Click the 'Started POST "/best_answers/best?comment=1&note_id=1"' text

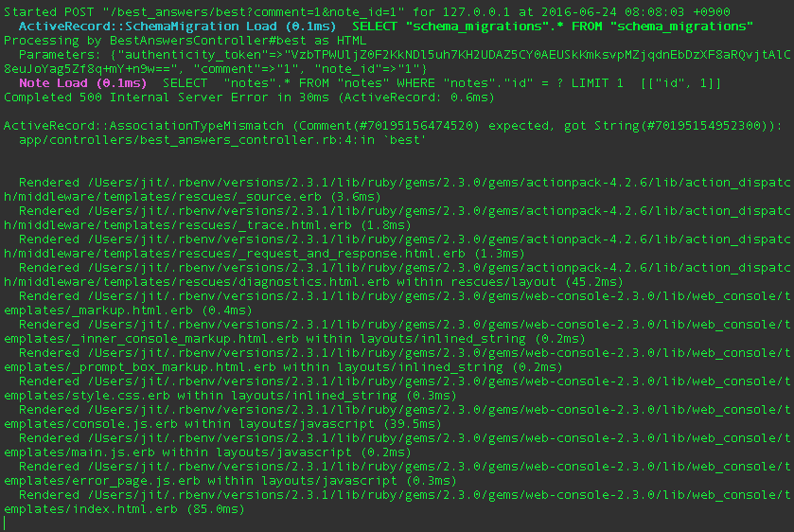pyautogui.click(x=204, y=11)
